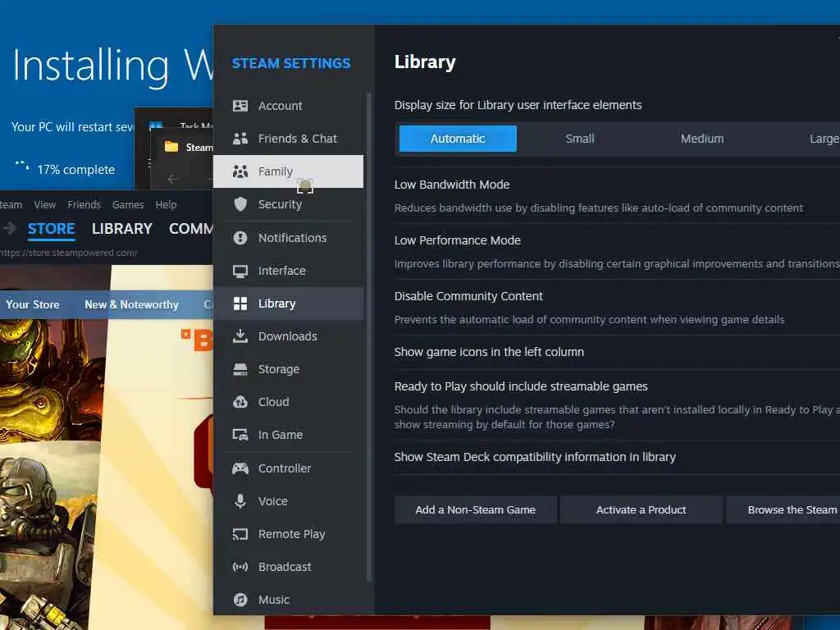Click the store.steampowered.com URL bar
This screenshot has width=840, height=630.
69,253
